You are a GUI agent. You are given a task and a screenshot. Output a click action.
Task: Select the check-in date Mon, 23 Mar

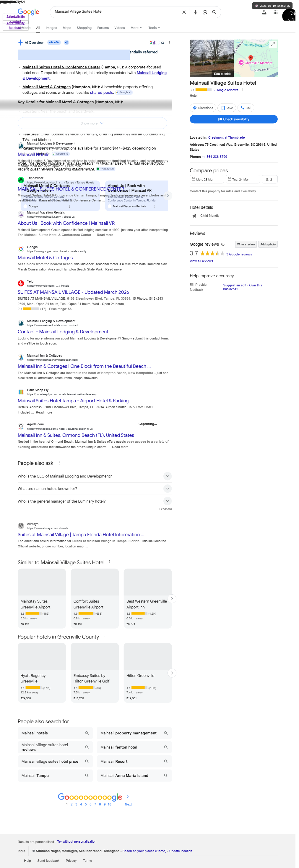point(207,179)
